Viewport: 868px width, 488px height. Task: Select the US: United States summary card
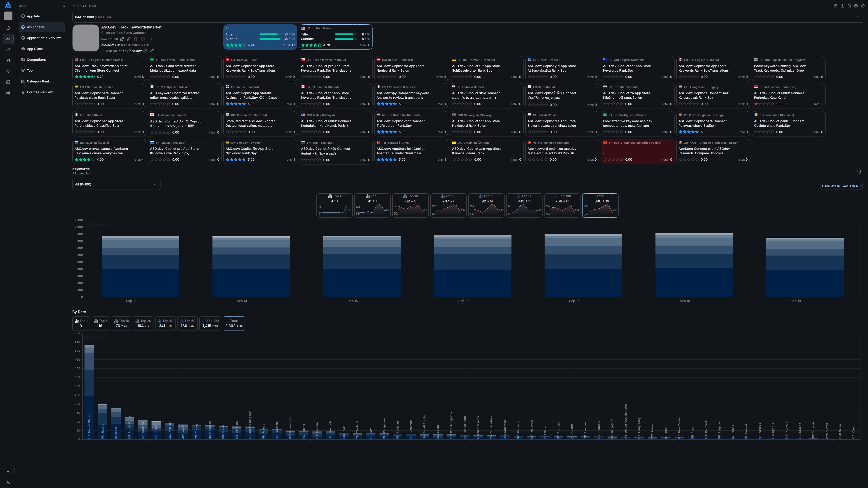(335, 37)
